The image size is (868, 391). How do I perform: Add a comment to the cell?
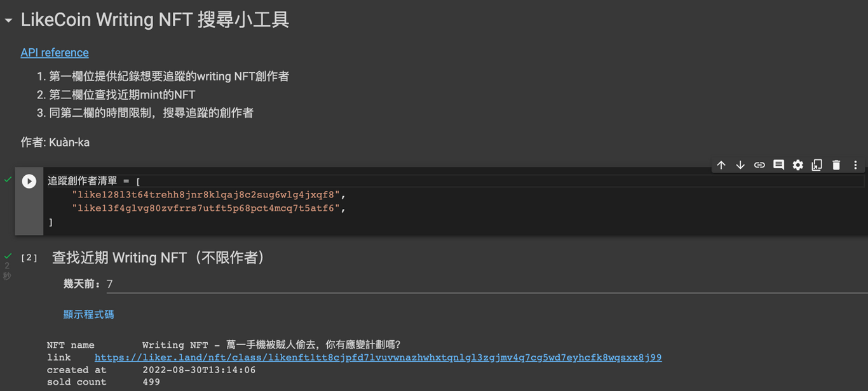point(778,165)
